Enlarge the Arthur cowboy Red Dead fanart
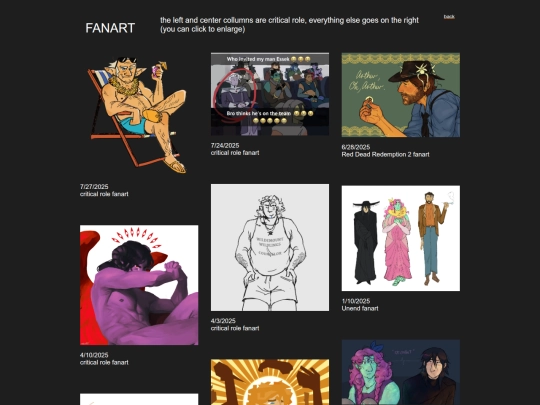This screenshot has height=405, width=540. tap(401, 95)
